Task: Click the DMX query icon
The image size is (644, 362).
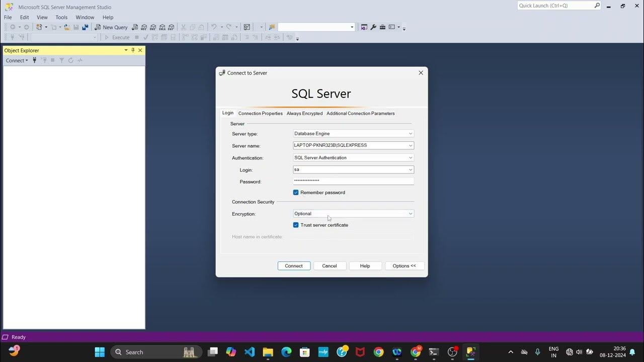Action: [x=153, y=27]
